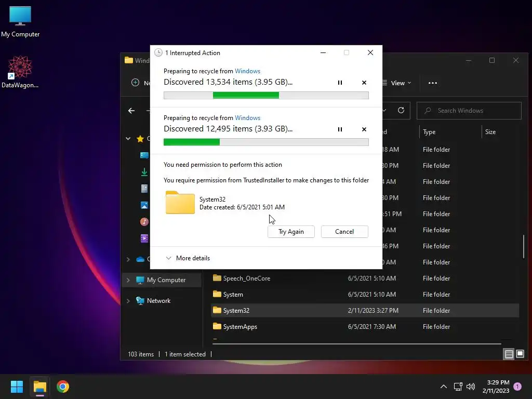532x399 pixels.
Task: Expand the OneDrive tree node
Action: pyautogui.click(x=128, y=259)
